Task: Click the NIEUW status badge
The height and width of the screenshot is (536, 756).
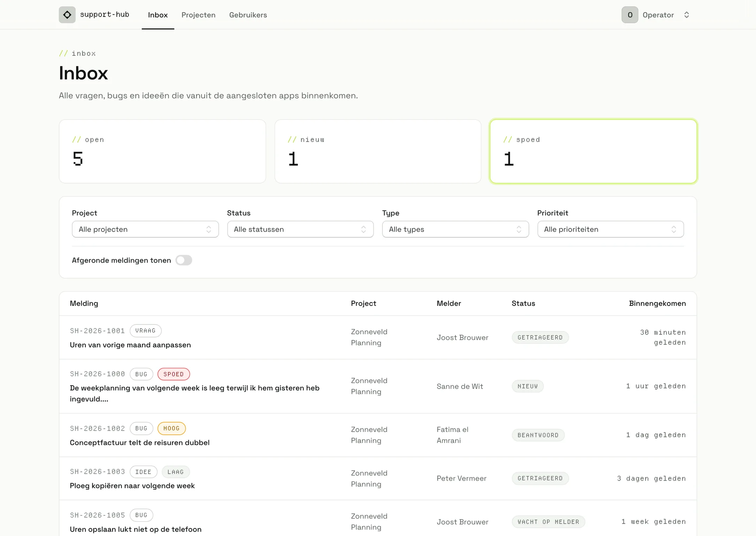Action: click(x=527, y=386)
